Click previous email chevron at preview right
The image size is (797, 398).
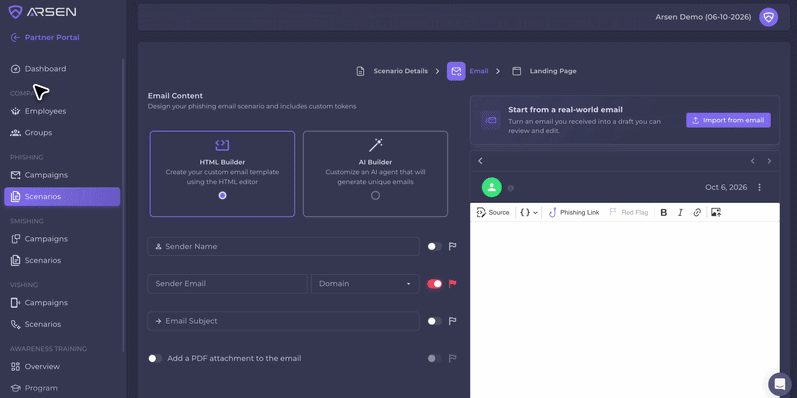coord(753,161)
